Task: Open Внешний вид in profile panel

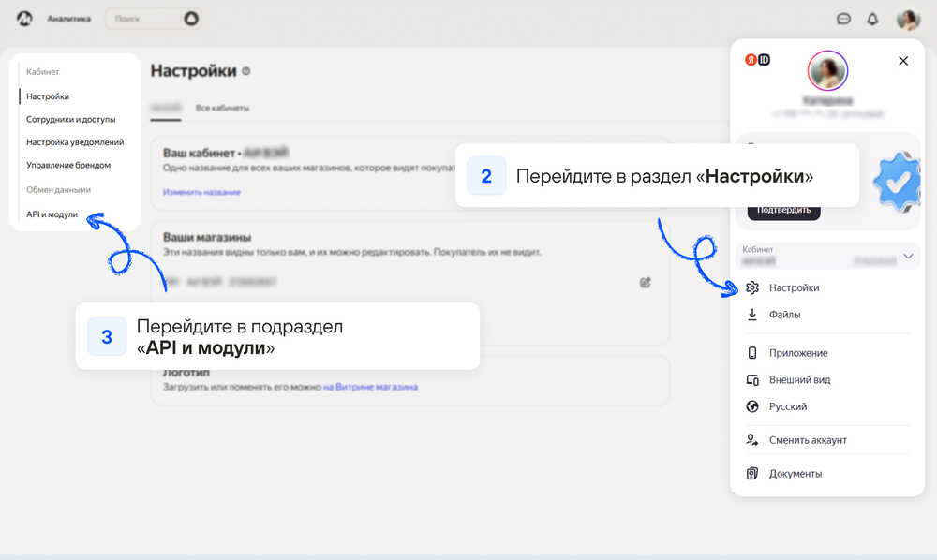Action: 799,379
